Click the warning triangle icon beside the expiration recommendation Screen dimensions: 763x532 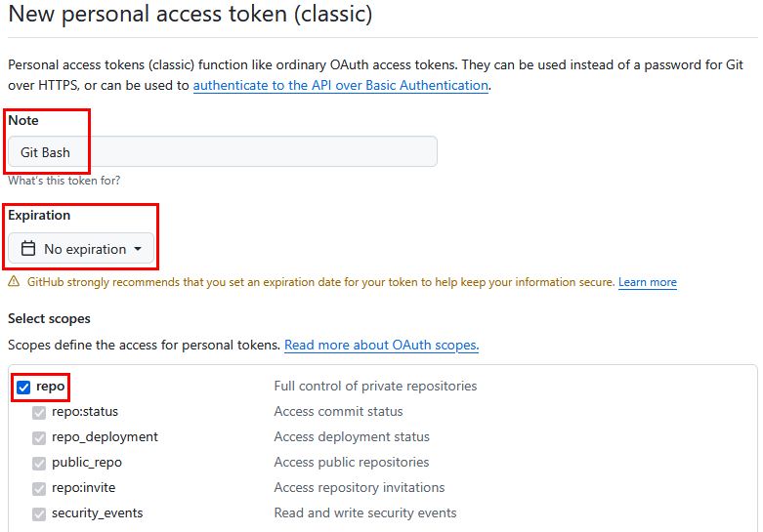coord(14,282)
